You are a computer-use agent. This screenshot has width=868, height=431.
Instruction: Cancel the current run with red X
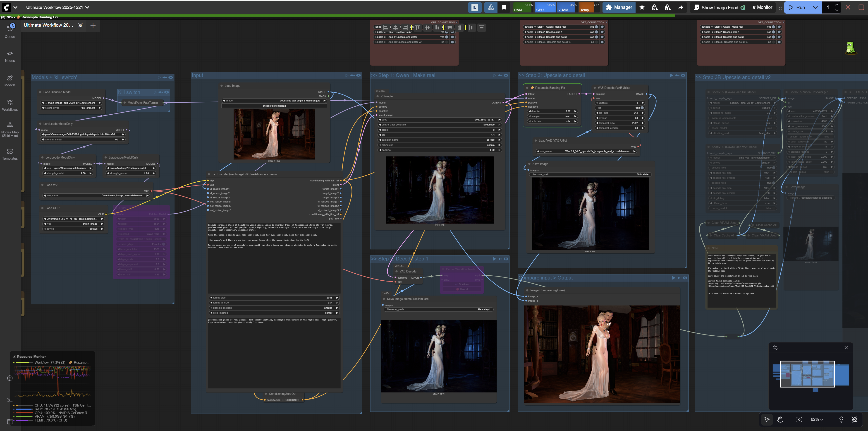coord(848,7)
